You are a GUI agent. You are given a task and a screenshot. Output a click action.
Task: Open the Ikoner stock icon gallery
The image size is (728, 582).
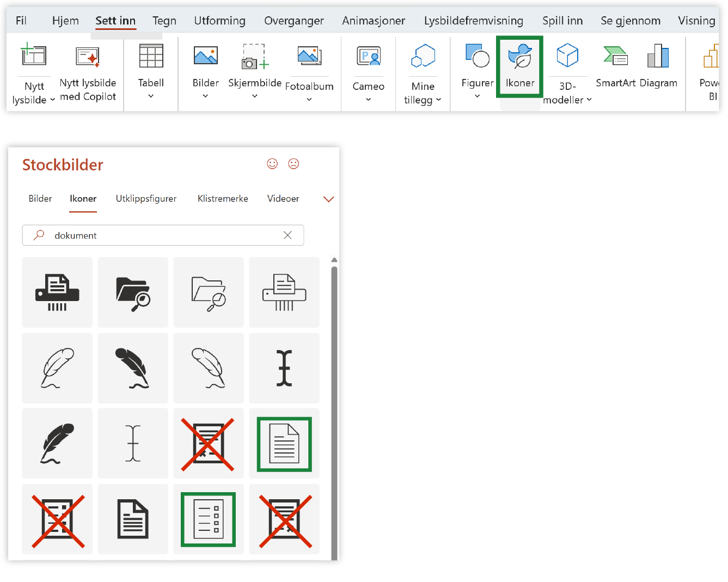coord(519,66)
